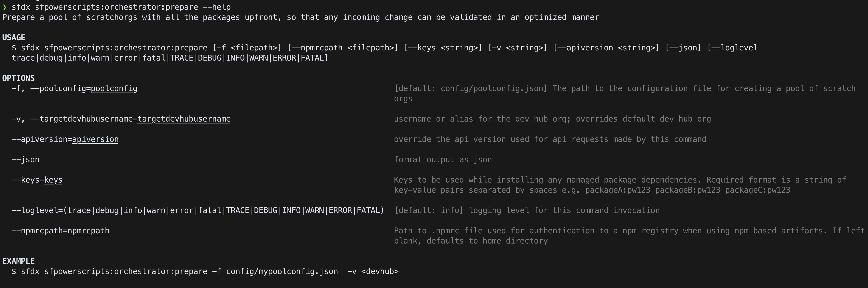868x288 pixels.
Task: Click the underlined npmrcpath argument
Action: pos(88,231)
